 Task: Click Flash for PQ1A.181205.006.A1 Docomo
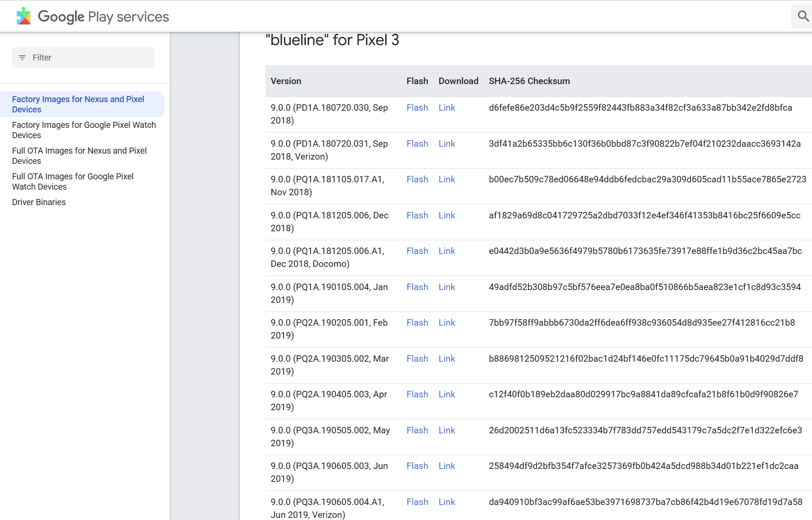click(x=417, y=251)
